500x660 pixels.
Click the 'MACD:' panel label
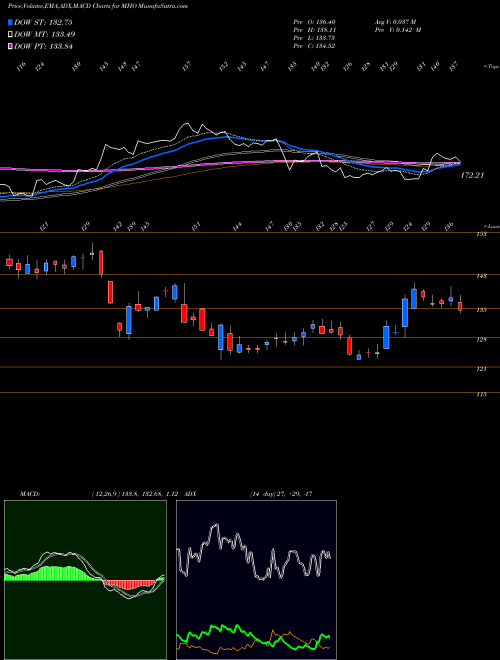point(29,494)
